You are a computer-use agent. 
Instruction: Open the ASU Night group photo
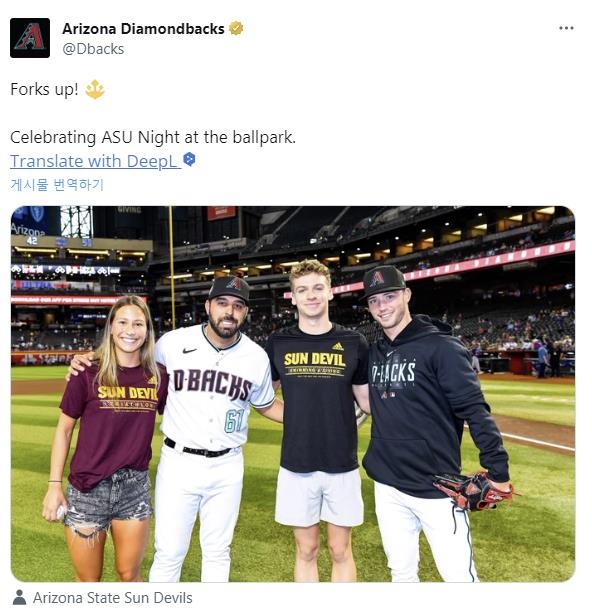293,394
